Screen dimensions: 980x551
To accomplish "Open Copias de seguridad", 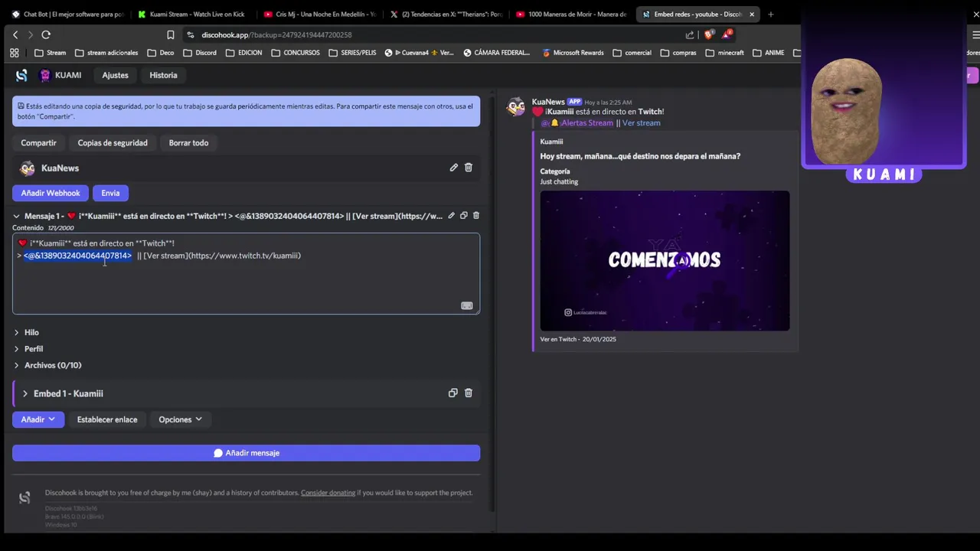I will click(113, 143).
